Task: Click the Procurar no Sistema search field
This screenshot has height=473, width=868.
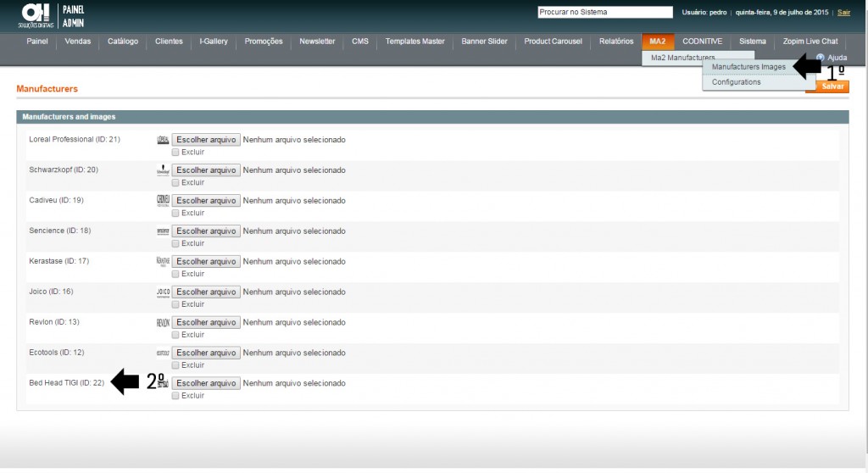Action: pos(605,12)
